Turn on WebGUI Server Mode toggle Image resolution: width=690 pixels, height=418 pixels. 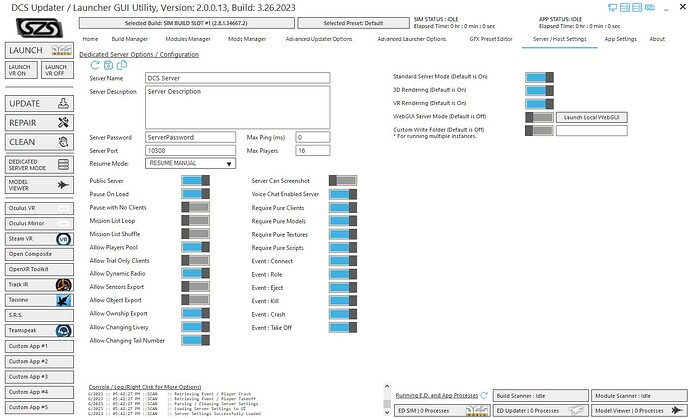pyautogui.click(x=539, y=117)
